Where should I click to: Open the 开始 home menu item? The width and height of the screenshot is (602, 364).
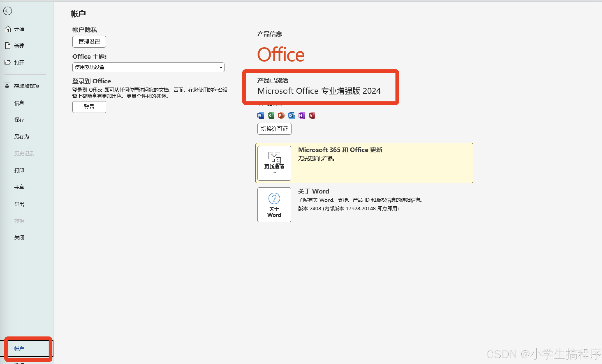click(19, 29)
